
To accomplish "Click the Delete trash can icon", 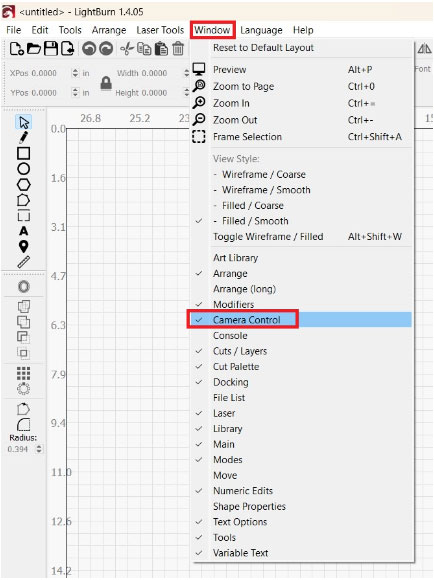I will click(x=178, y=48).
